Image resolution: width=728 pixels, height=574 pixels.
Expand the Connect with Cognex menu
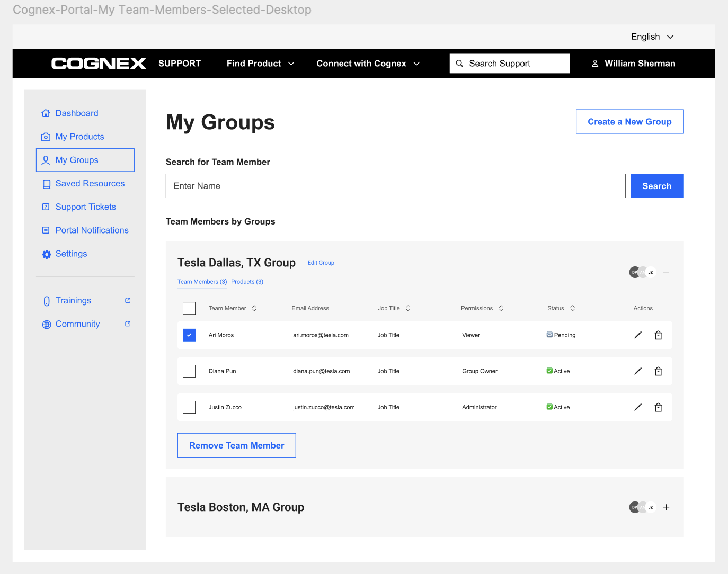[368, 64]
